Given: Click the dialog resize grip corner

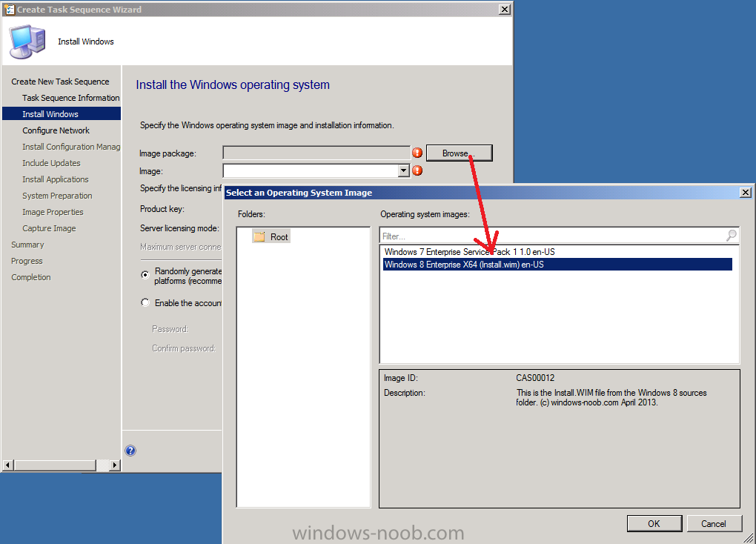Looking at the screenshot, I should [749, 538].
